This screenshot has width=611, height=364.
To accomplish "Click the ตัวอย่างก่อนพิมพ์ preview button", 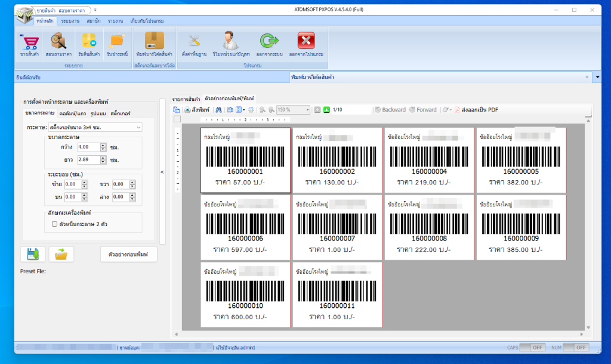I will point(128,255).
